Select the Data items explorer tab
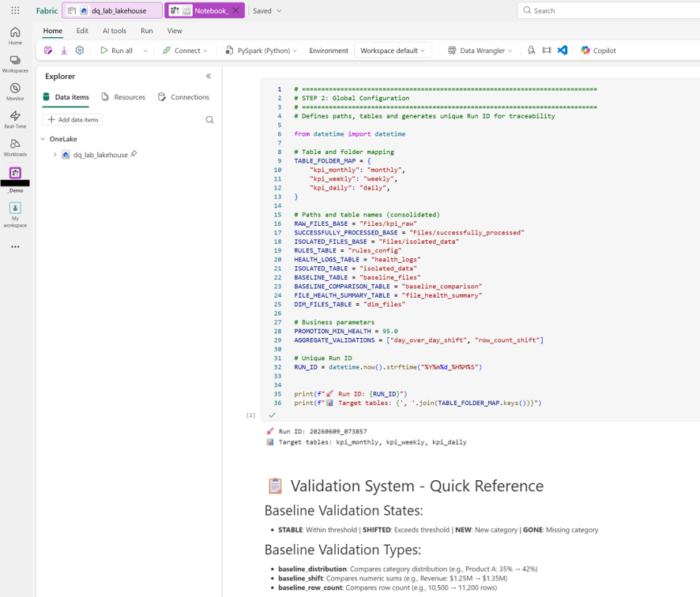Image resolution: width=700 pixels, height=597 pixels. point(66,97)
